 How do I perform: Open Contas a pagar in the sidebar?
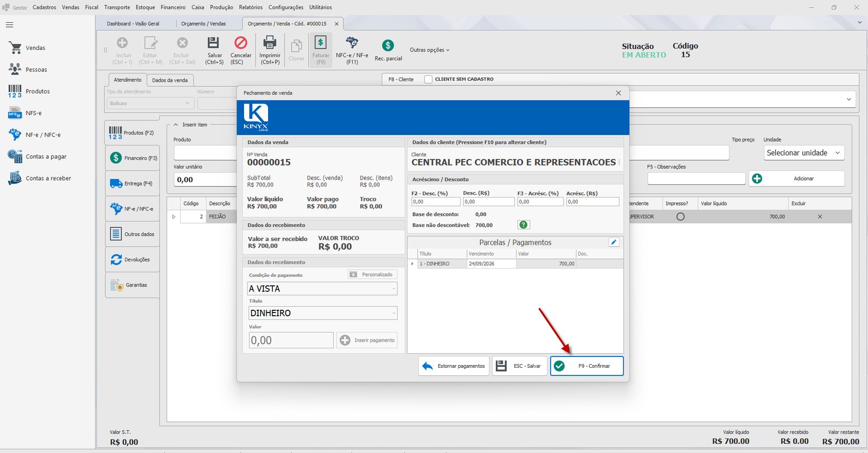point(37,156)
